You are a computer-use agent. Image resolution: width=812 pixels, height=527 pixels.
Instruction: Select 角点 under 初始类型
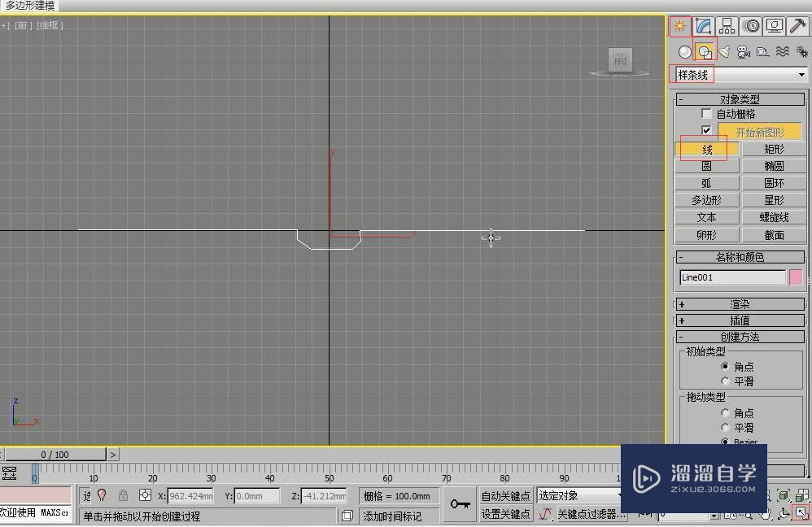[x=725, y=366]
